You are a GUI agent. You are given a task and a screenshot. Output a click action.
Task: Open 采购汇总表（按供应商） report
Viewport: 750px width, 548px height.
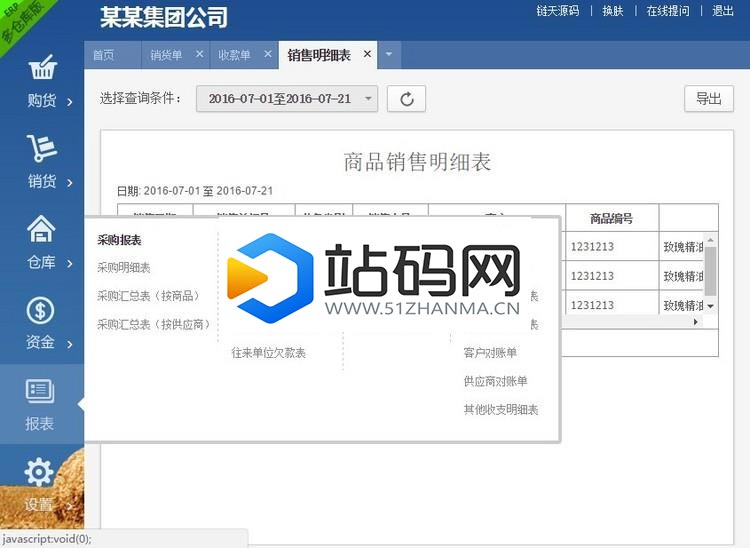[154, 325]
